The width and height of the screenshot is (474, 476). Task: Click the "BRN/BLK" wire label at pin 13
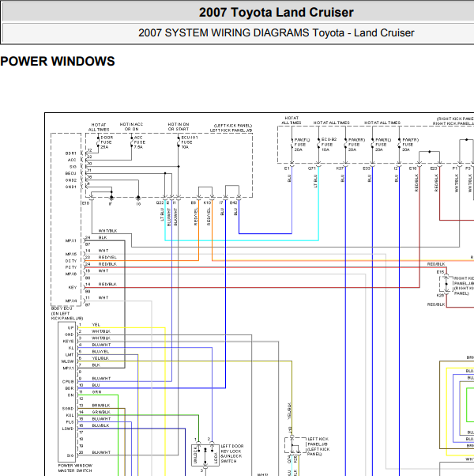coord(101,406)
